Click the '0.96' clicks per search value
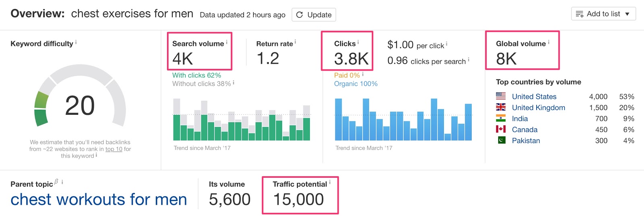This screenshot has width=644, height=216. point(398,60)
